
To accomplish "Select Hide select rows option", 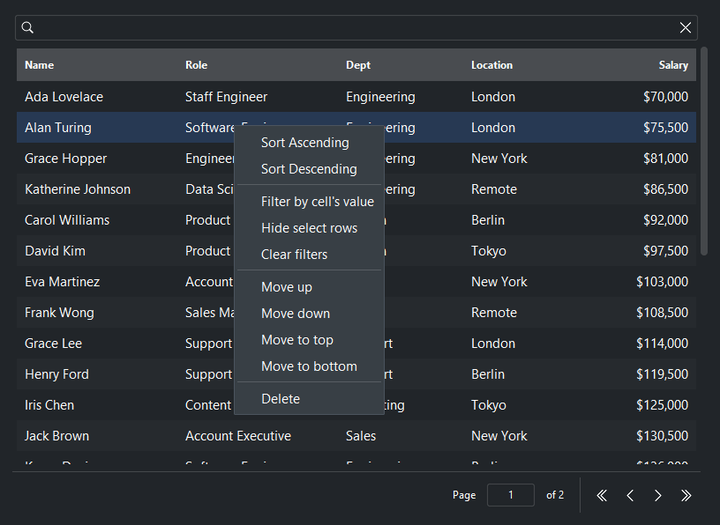I will tap(309, 228).
